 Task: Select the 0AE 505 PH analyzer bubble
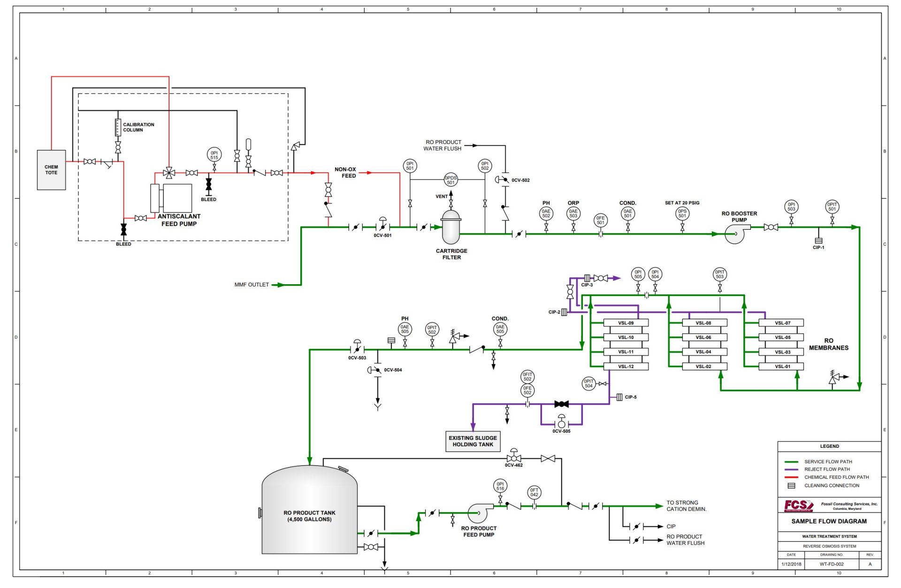(405, 329)
